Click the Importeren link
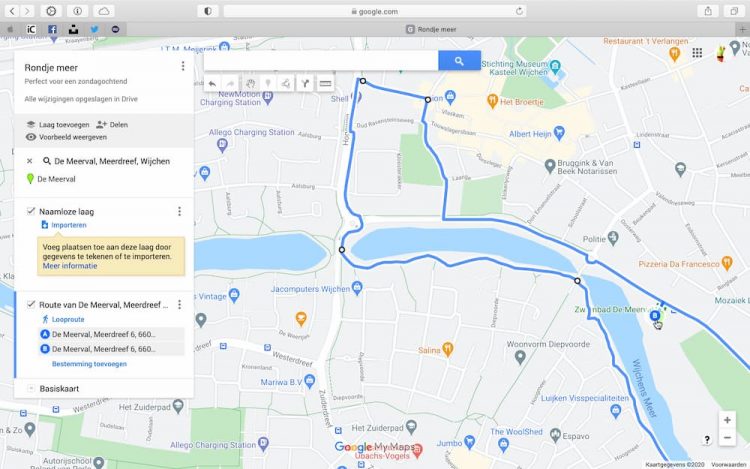 (61, 225)
